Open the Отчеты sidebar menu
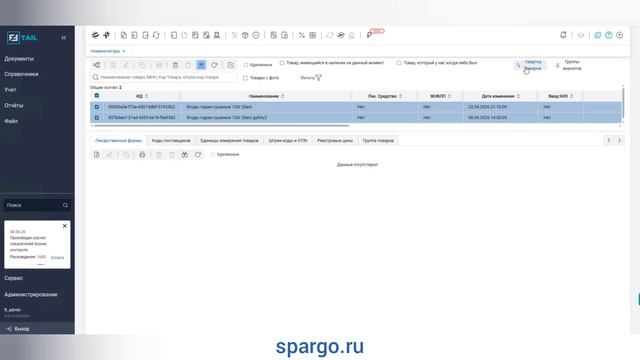The width and height of the screenshot is (640, 360). click(13, 105)
